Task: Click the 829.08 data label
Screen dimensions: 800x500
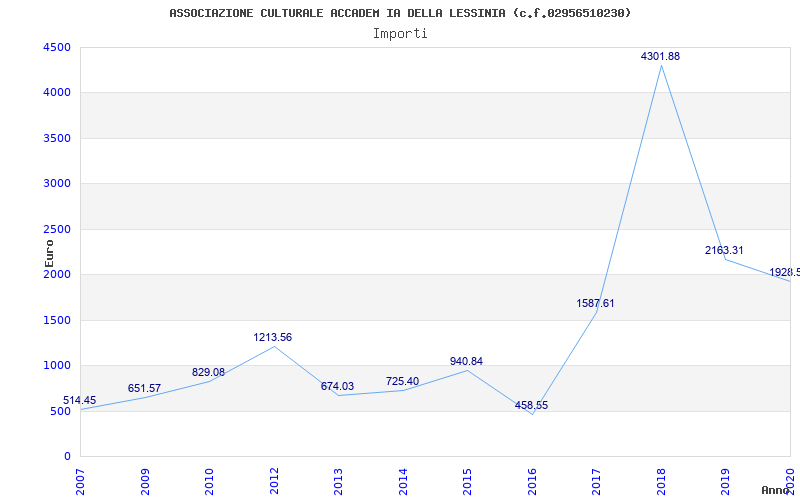Action: [208, 373]
